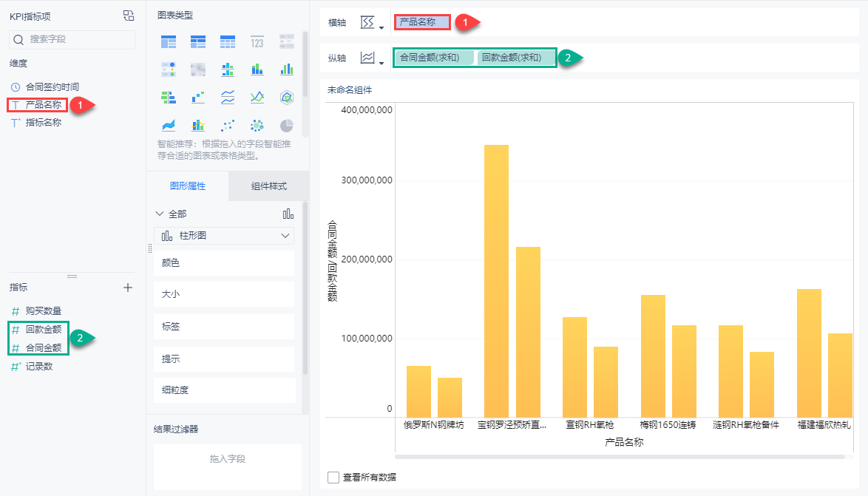The image size is (868, 496).
Task: Select the packed bubble chart icon
Action: 257,126
